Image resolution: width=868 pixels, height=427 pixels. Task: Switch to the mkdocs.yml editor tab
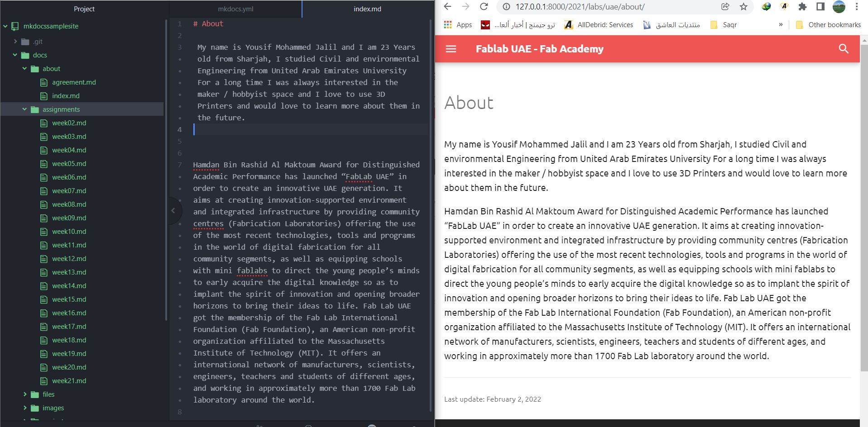coord(235,9)
